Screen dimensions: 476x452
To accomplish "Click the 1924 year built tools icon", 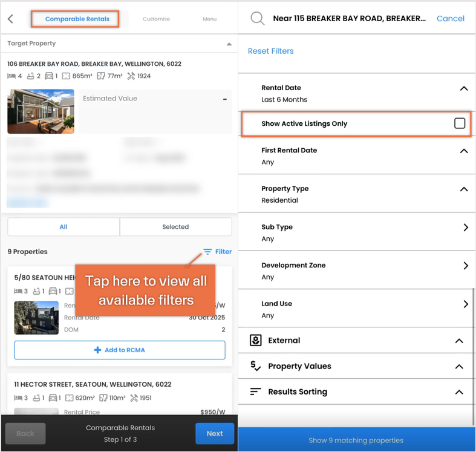I will pyautogui.click(x=131, y=76).
